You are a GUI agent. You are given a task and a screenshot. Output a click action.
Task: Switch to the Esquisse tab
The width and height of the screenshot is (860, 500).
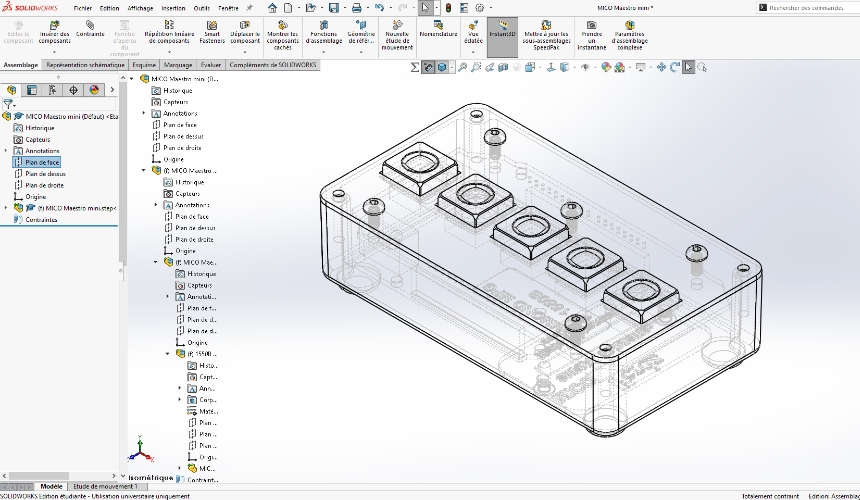click(144, 65)
